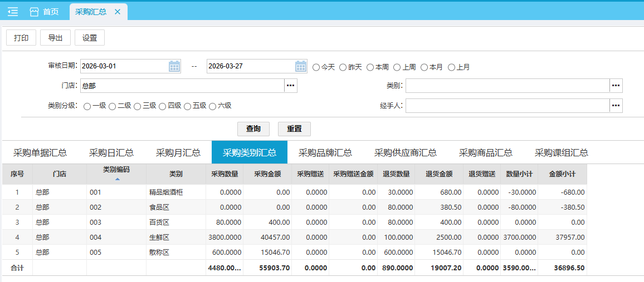Click the 重置 button
This screenshot has width=644, height=282.
294,128
